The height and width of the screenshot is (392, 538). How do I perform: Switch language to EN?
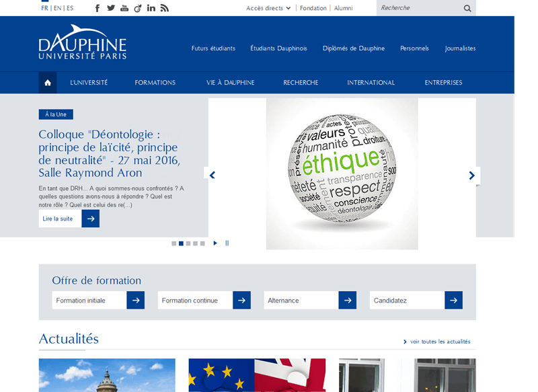click(57, 8)
